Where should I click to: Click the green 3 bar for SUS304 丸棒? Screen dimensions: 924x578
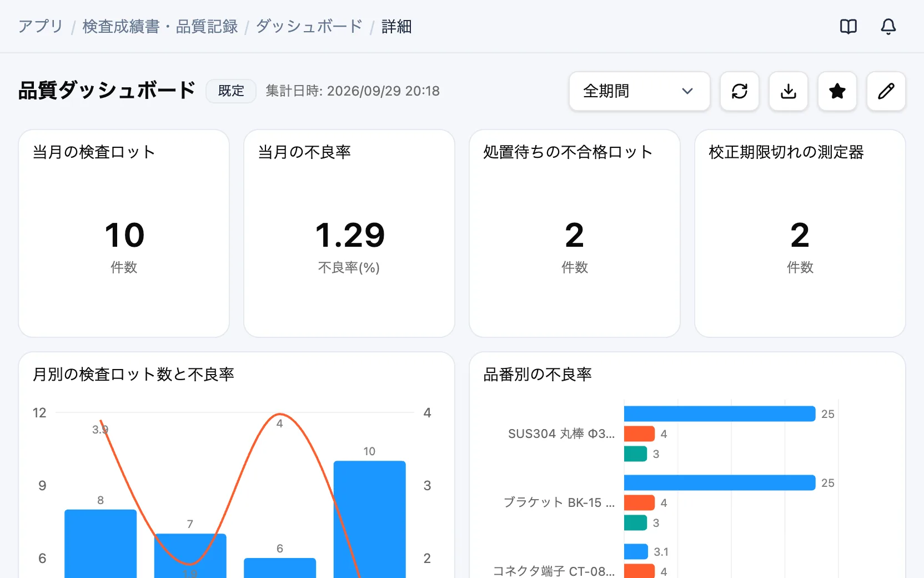(635, 454)
